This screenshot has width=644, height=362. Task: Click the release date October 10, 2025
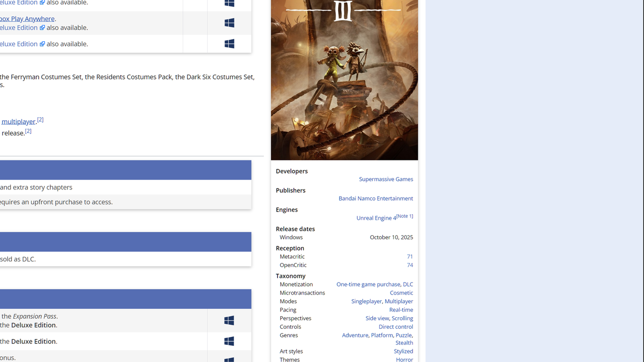391,237
